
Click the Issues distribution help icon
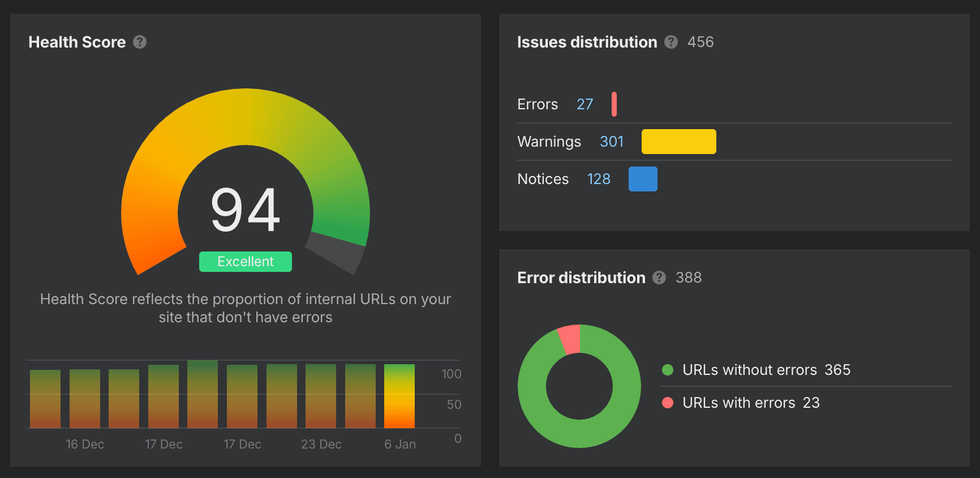[x=671, y=42]
